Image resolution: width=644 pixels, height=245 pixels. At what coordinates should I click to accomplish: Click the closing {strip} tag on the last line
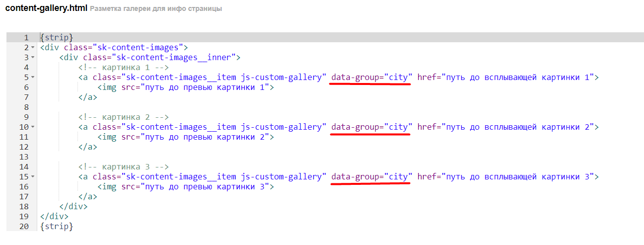click(x=57, y=227)
